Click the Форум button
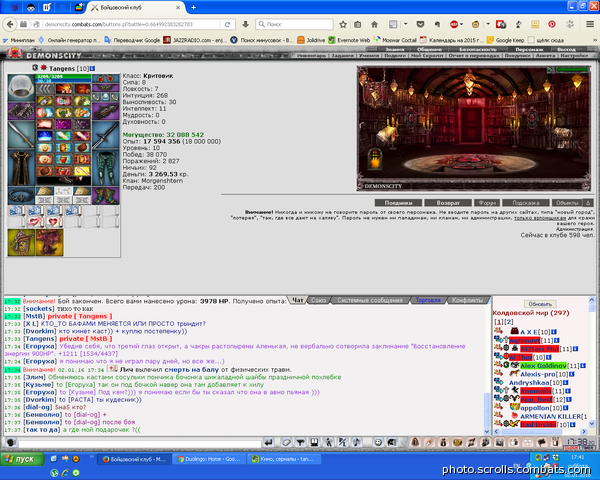 tap(487, 203)
